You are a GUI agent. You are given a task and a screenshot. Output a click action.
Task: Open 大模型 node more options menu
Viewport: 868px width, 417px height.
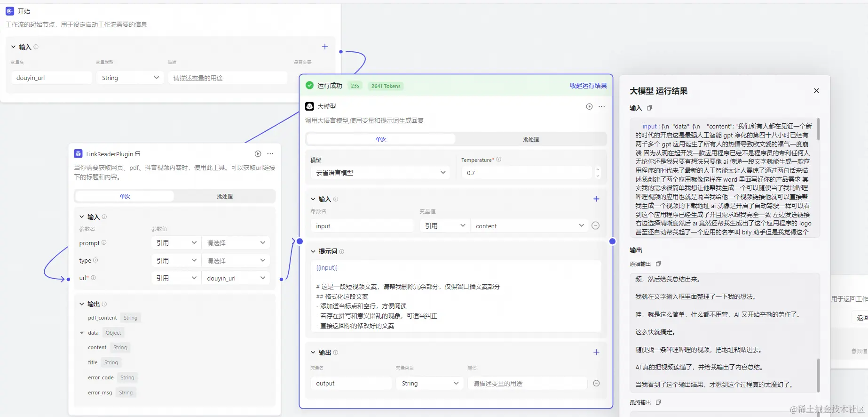pyautogui.click(x=602, y=106)
